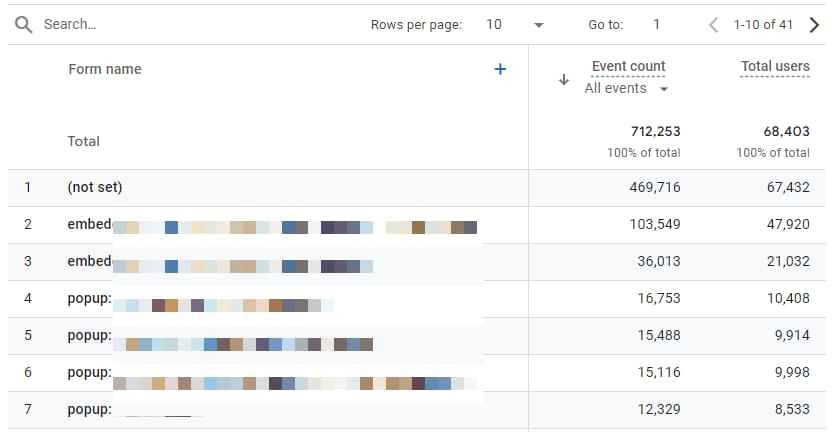
Task: Click the sort descending arrow icon
Action: (x=564, y=80)
